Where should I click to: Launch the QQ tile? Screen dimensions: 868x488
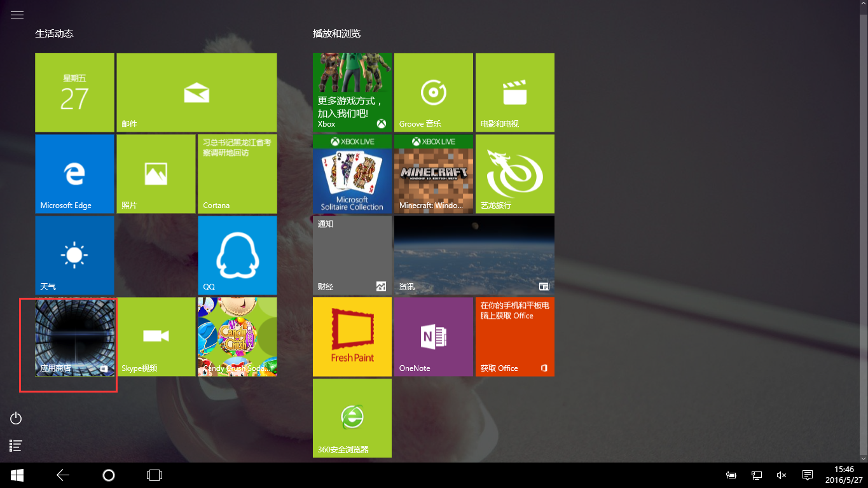[x=237, y=255]
